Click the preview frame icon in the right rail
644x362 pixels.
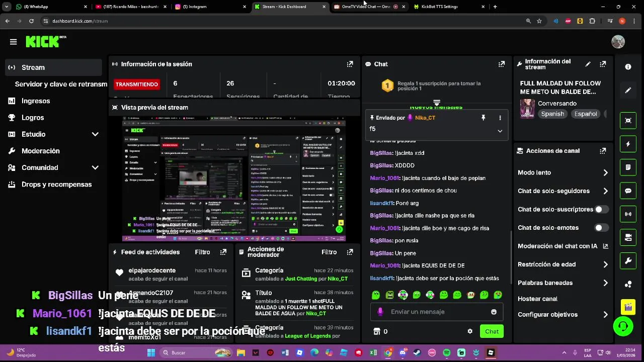[x=628, y=120]
